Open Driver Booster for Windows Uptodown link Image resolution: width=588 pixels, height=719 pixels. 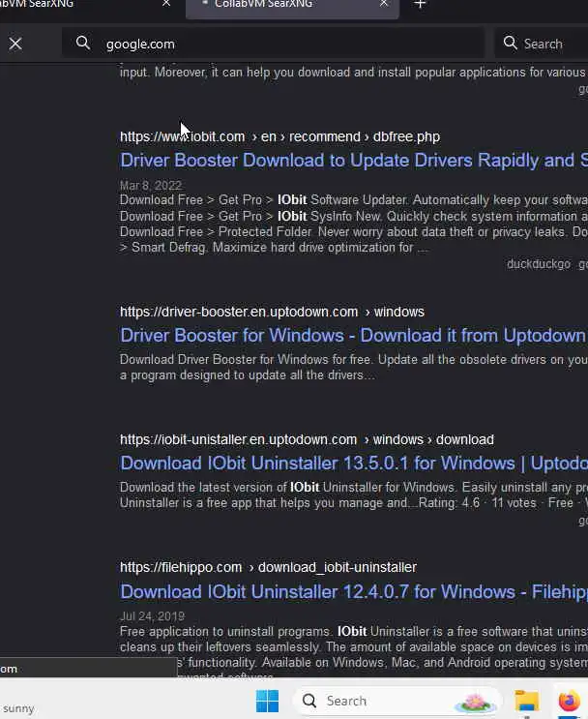point(353,336)
